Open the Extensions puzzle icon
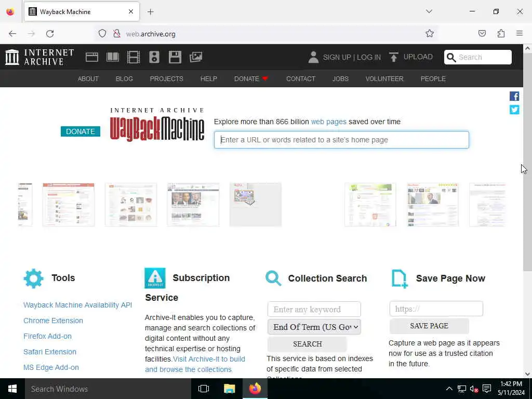Screen dimensions: 532x399 [x=501, y=34]
